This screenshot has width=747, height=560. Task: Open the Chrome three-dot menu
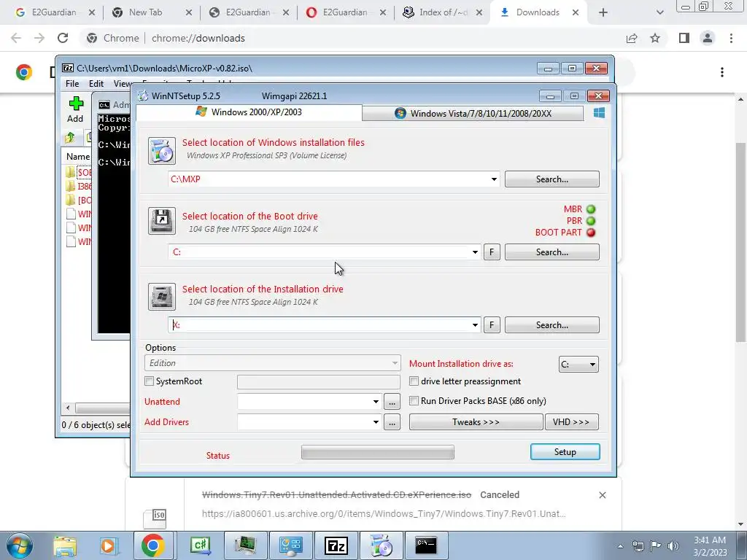tap(731, 38)
